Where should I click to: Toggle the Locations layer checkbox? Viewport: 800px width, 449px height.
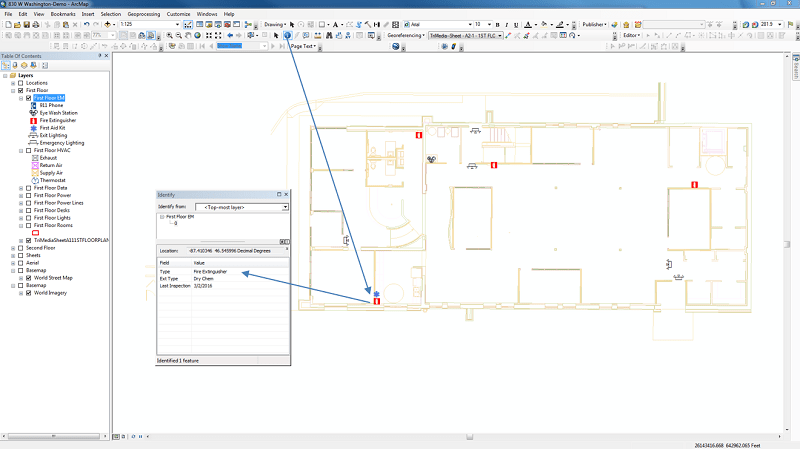[20, 83]
